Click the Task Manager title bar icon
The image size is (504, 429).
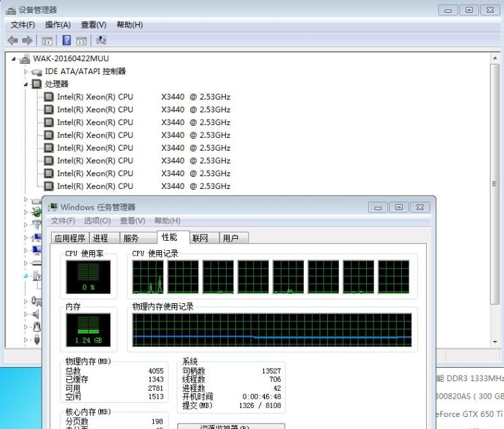pyautogui.click(x=52, y=207)
